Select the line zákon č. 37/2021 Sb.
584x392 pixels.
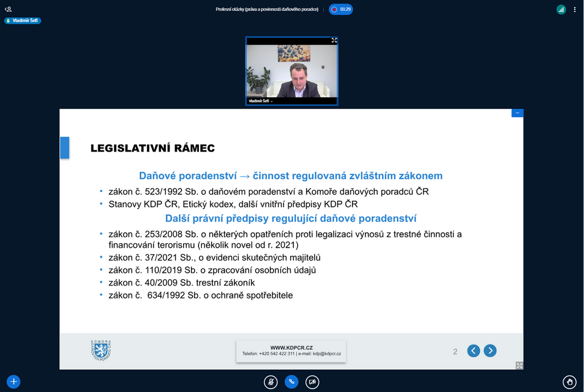coord(214,258)
